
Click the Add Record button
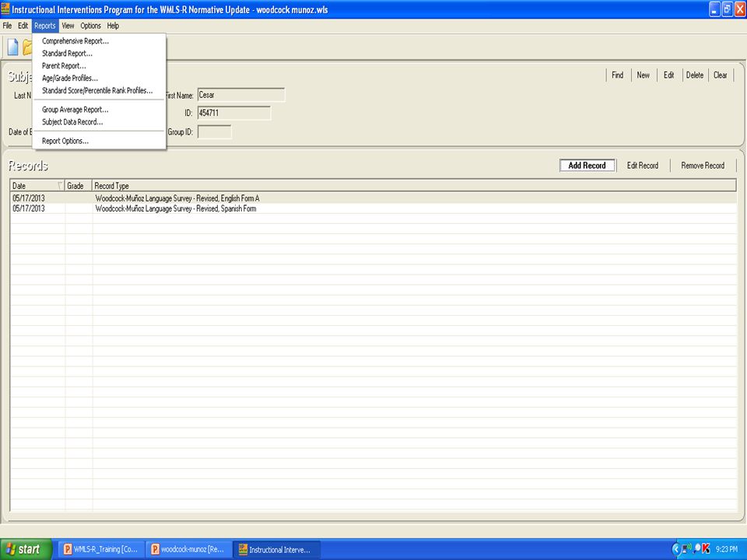pos(587,165)
